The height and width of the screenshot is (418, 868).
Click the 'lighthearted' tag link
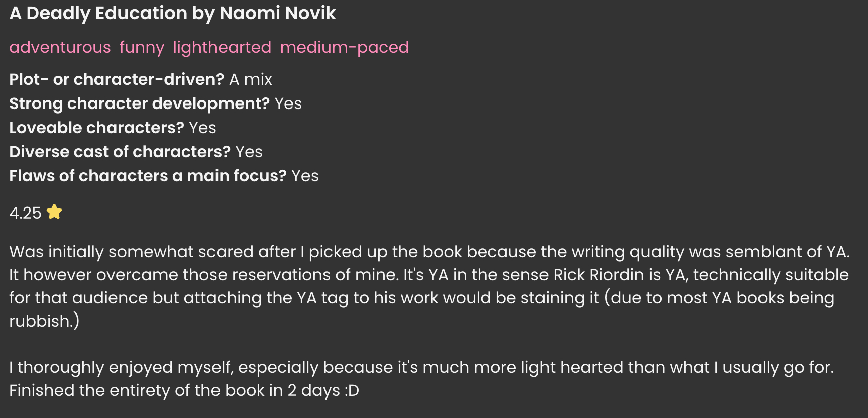pyautogui.click(x=222, y=47)
